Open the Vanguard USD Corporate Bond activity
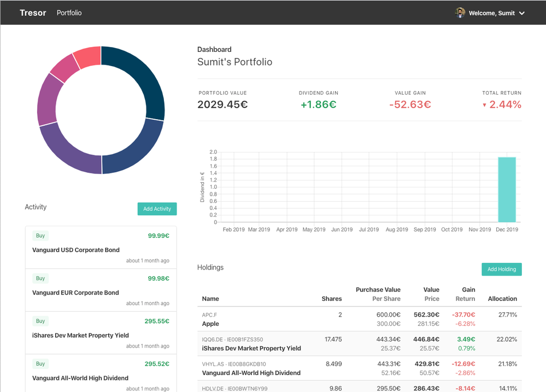Screen dimensions: 546x392 point(76,250)
